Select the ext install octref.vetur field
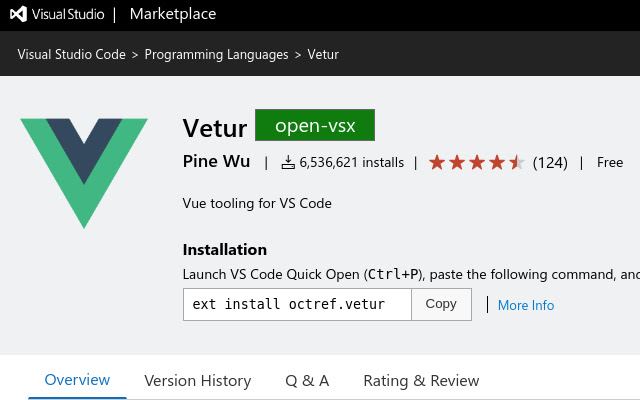 [297, 304]
